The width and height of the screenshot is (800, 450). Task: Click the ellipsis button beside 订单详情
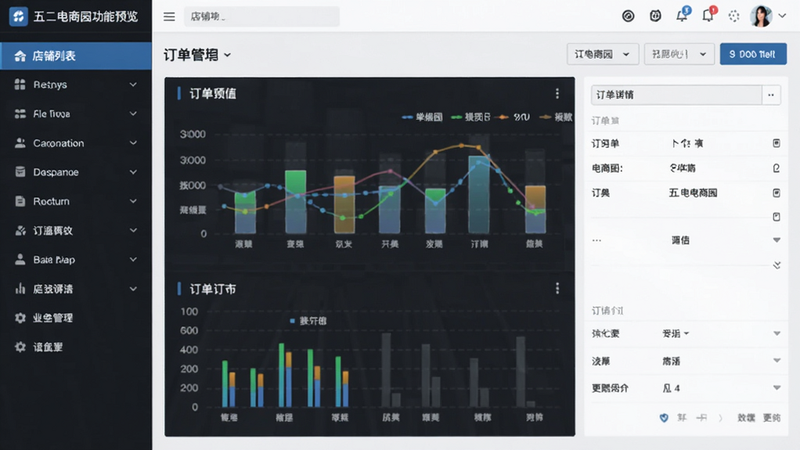click(x=771, y=95)
